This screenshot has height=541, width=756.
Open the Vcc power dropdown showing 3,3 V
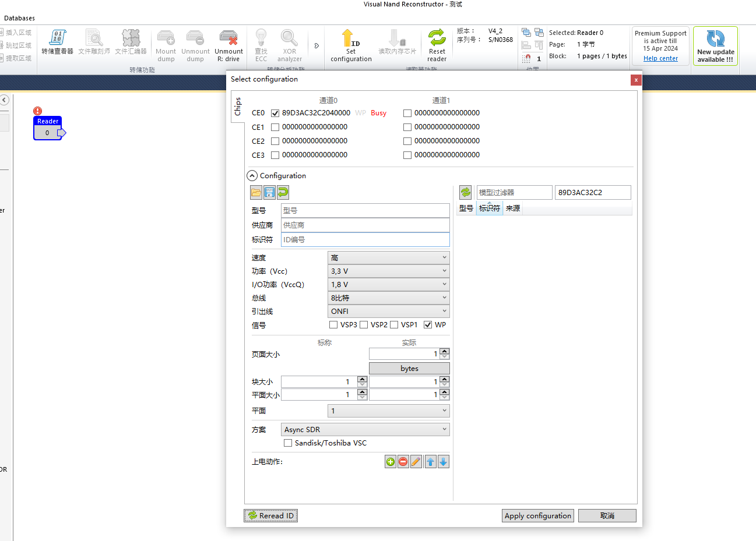(389, 271)
